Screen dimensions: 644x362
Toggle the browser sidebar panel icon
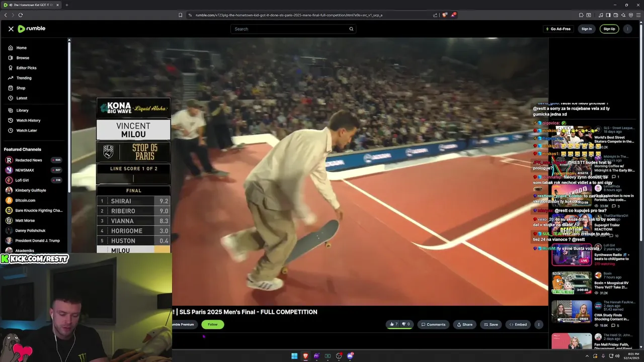(x=608, y=15)
